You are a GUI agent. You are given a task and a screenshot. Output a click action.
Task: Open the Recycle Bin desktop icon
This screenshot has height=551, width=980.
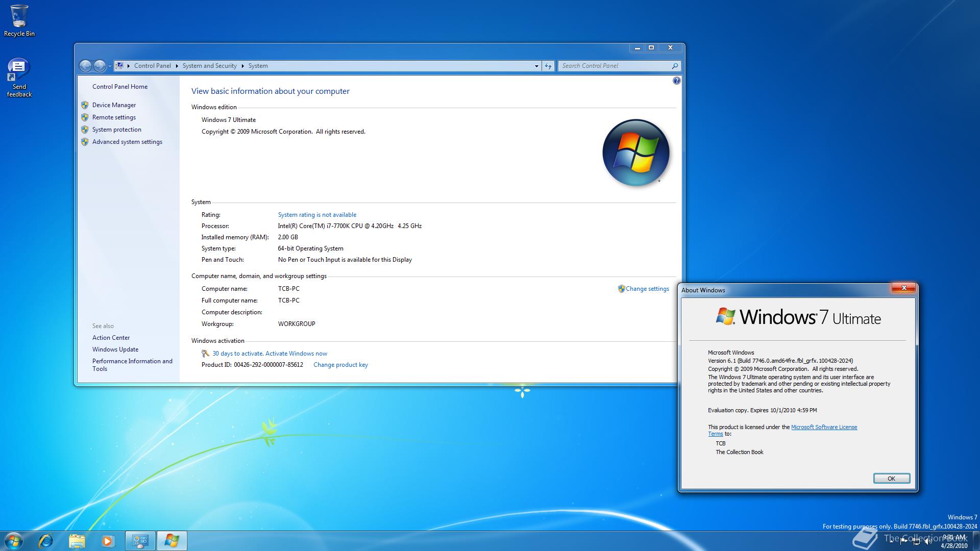coord(19,20)
